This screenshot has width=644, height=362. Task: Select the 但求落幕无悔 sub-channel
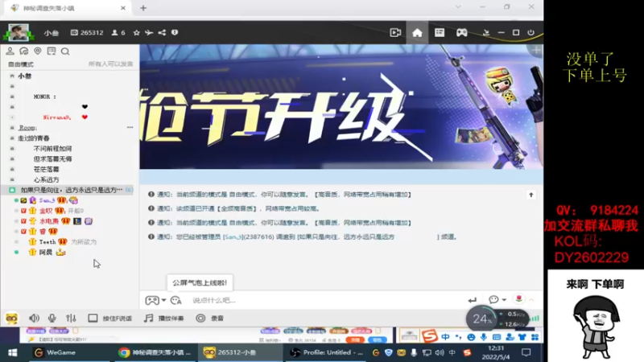pos(52,158)
